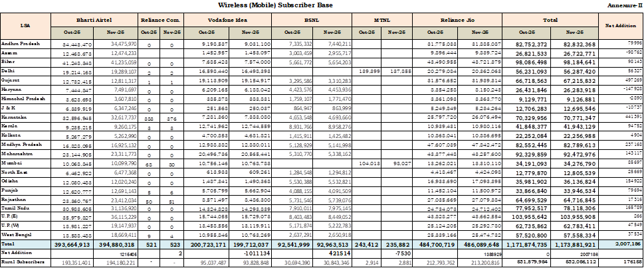Click Reliance Jio total 486,089,648 cell

(x=479, y=245)
